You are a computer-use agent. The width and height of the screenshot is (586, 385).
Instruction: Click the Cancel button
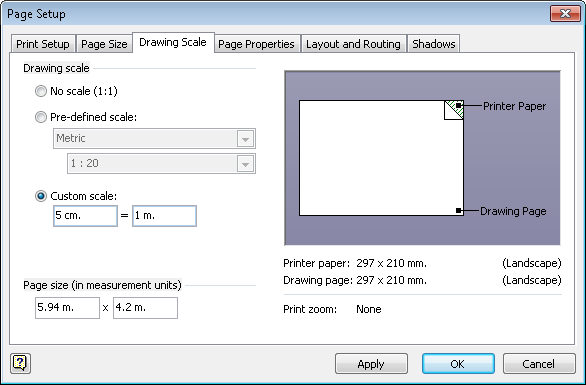click(x=539, y=364)
